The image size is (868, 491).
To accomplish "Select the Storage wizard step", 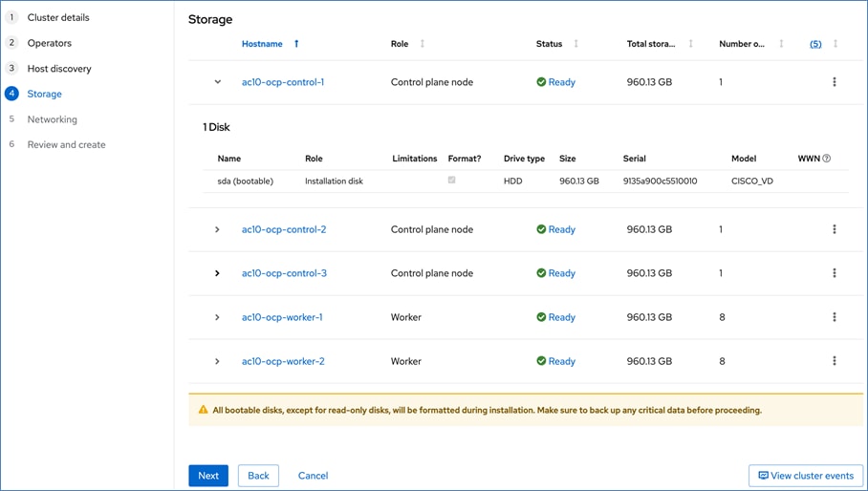I will click(x=44, y=94).
